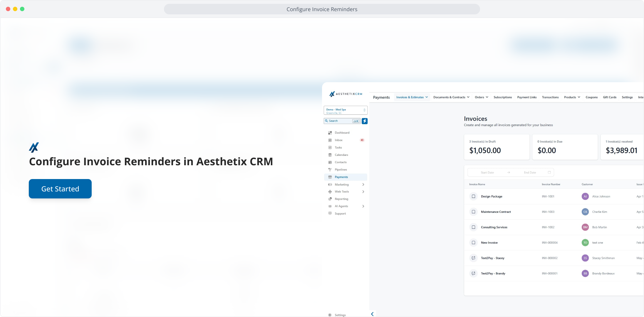The image size is (644, 317).
Task: Click the Text2Pay - Stacey invoice icon
Action: pos(473,258)
